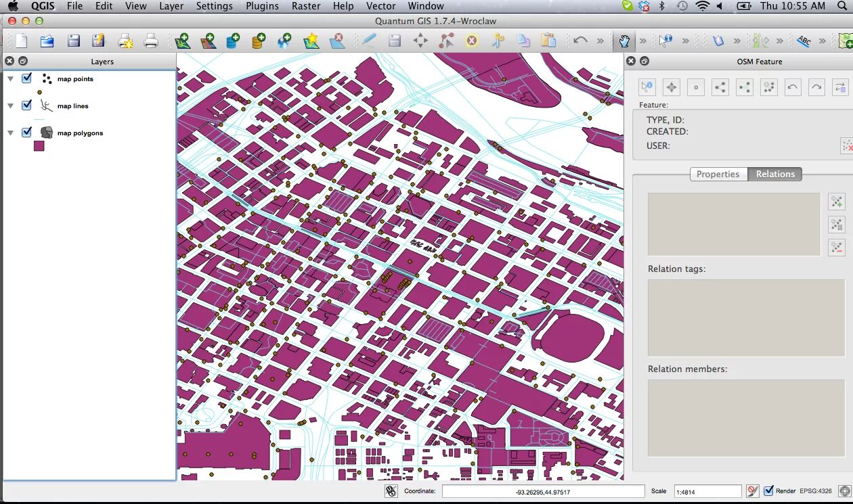Open the Vector menu
This screenshot has width=853, height=504.
(x=380, y=6)
